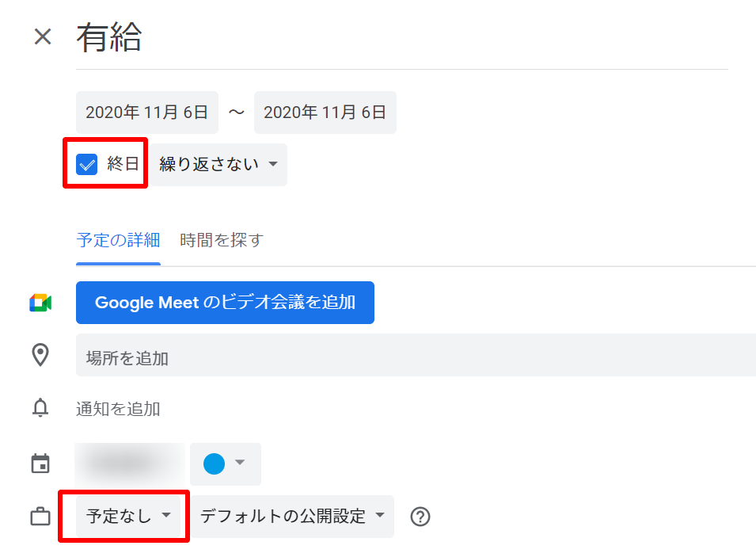The image size is (756, 557).
Task: Expand the 繰り返さない repeat dropdown
Action: 218,164
